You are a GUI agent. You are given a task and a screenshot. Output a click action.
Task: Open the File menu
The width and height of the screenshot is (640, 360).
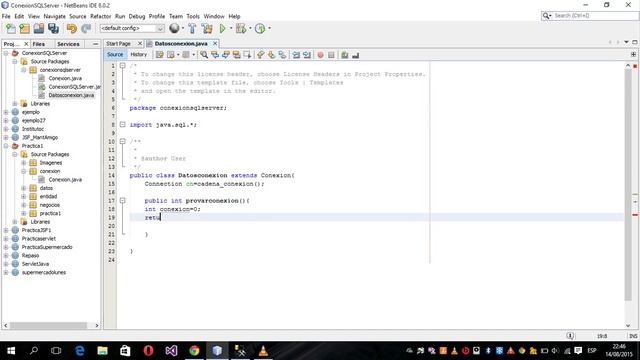[6, 16]
